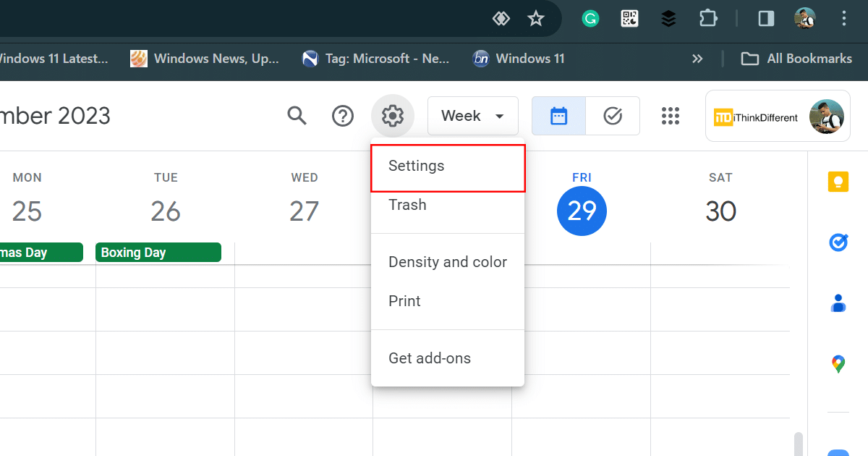
Task: Click the settings gear icon
Action: point(392,116)
